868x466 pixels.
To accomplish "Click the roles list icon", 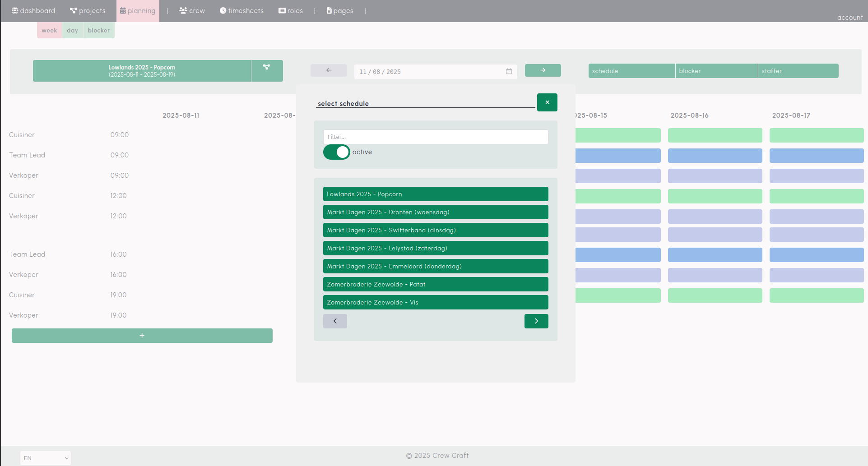I will (x=282, y=10).
